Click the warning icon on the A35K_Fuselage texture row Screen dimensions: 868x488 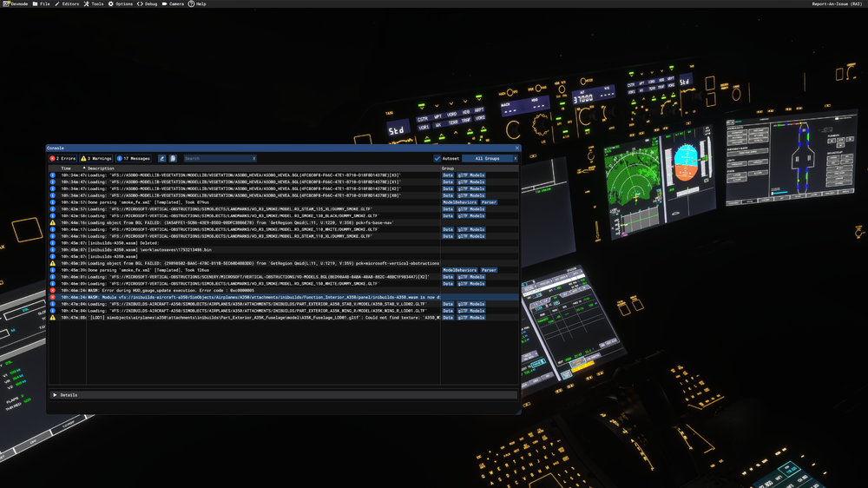[53, 318]
